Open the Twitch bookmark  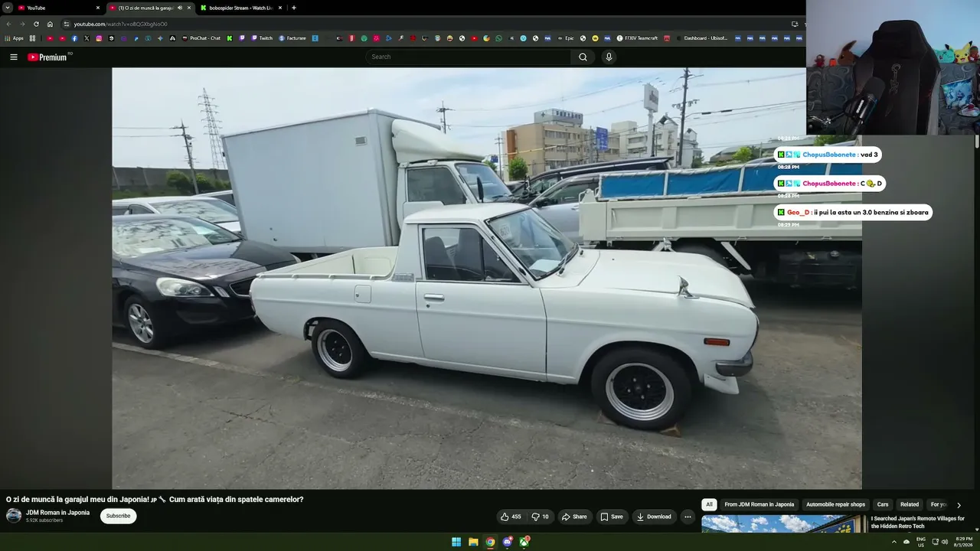pos(262,38)
